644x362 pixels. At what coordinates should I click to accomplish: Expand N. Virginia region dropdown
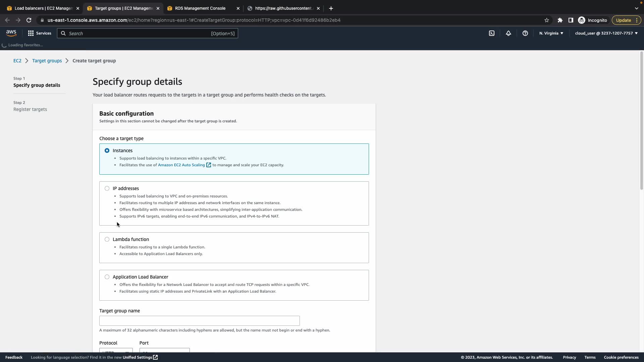pyautogui.click(x=551, y=33)
